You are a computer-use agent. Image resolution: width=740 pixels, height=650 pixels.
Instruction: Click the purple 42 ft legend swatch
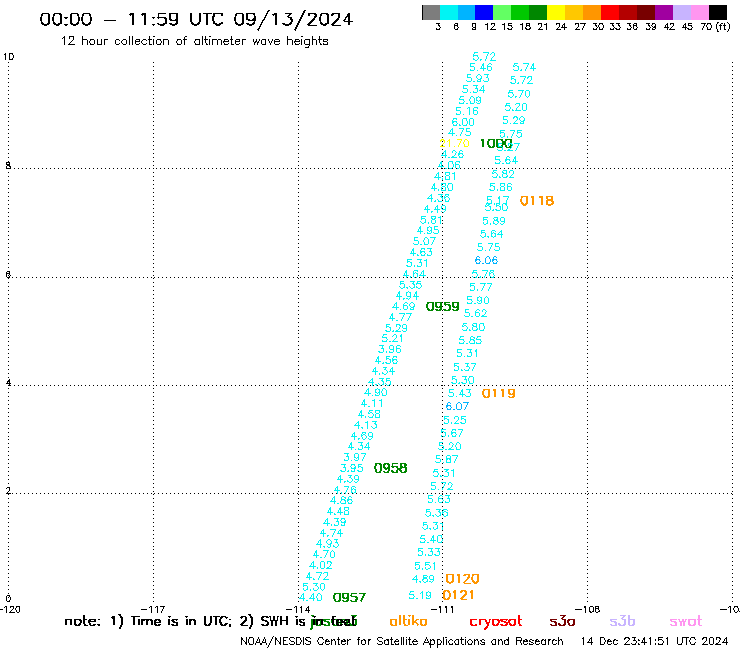tap(664, 12)
